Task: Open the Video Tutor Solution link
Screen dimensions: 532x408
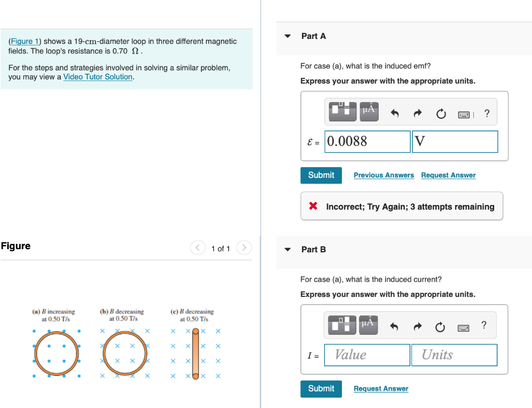Action: pyautogui.click(x=97, y=77)
